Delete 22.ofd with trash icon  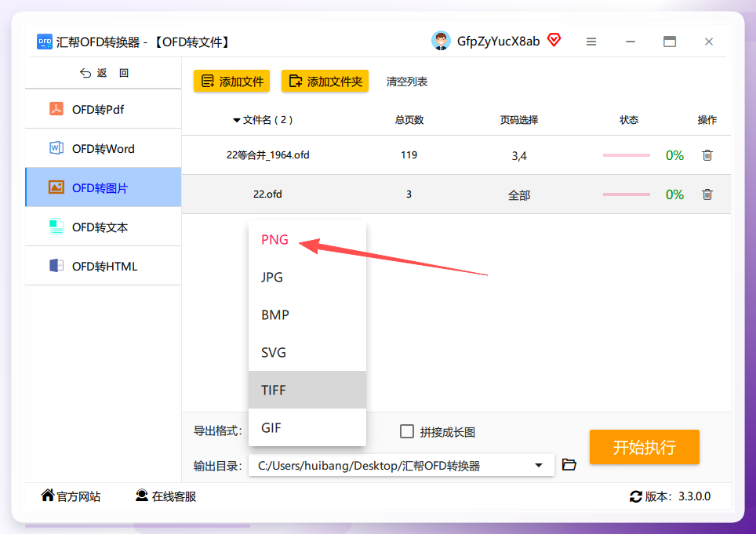(x=707, y=194)
